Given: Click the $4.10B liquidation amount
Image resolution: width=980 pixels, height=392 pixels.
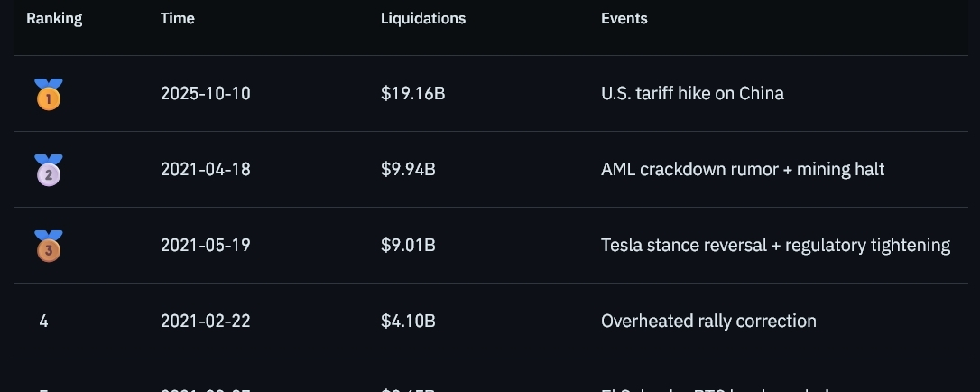Looking at the screenshot, I should click(408, 322).
